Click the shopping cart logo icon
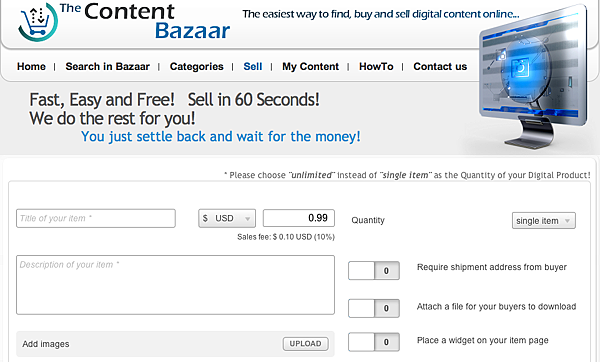Viewport: 600px width, 362px height. (38, 22)
